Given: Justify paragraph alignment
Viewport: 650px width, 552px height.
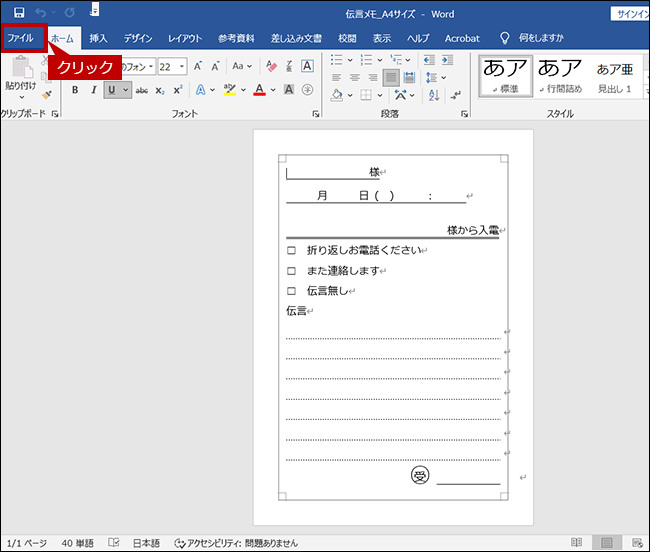Looking at the screenshot, I should (x=391, y=77).
